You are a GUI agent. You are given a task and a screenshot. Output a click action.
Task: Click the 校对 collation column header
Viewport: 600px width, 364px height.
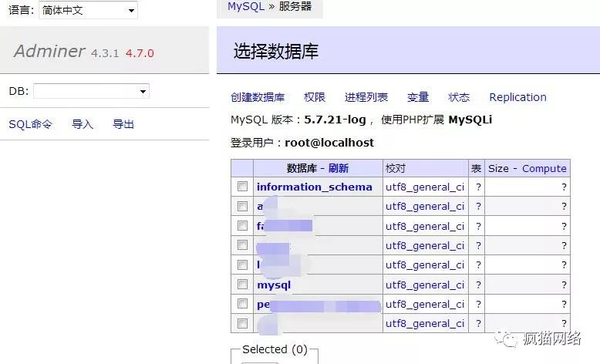[x=396, y=168]
